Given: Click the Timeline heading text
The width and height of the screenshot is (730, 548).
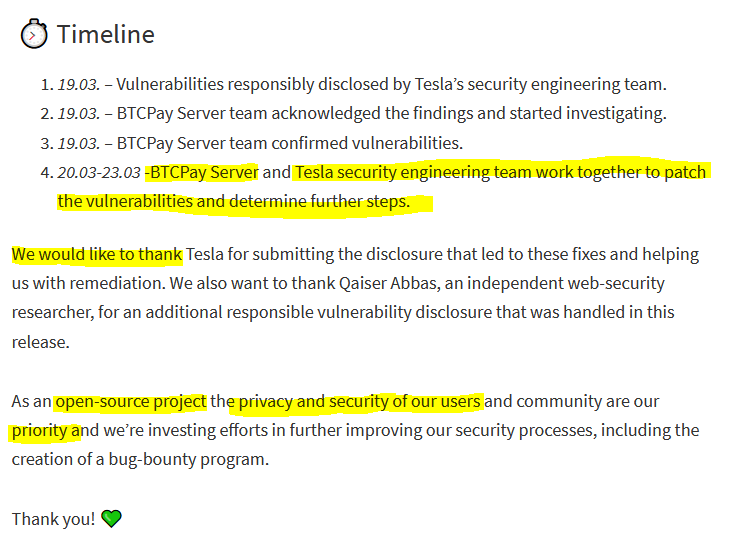Looking at the screenshot, I should 105,34.
